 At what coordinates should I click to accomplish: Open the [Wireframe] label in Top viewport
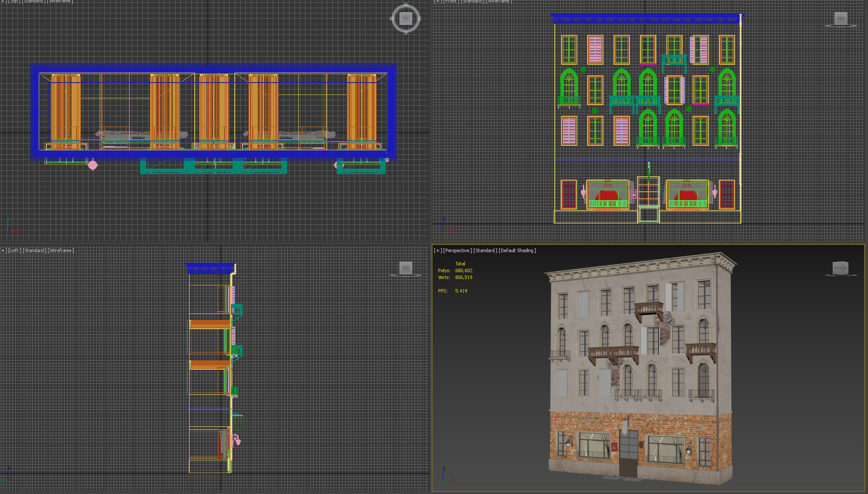click(x=60, y=2)
